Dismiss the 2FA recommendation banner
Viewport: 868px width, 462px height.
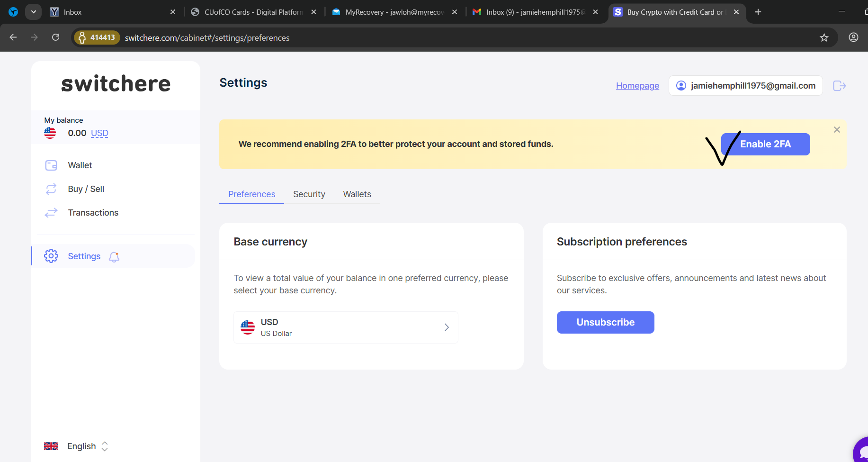tap(837, 130)
